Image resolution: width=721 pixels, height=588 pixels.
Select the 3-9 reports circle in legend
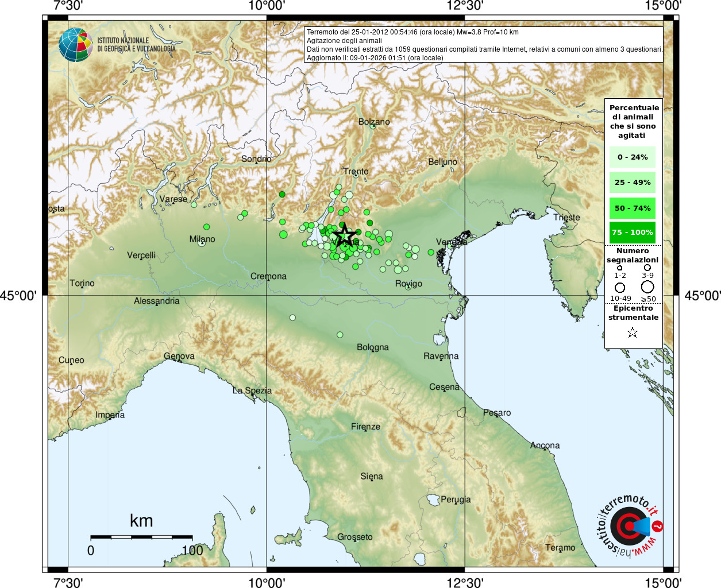(x=647, y=268)
